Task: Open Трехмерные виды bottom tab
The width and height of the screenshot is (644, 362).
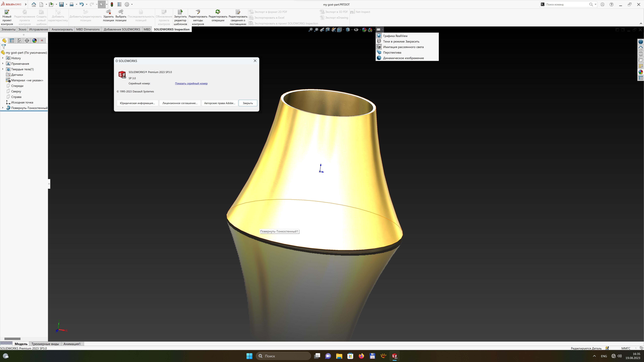Action: tap(45, 344)
